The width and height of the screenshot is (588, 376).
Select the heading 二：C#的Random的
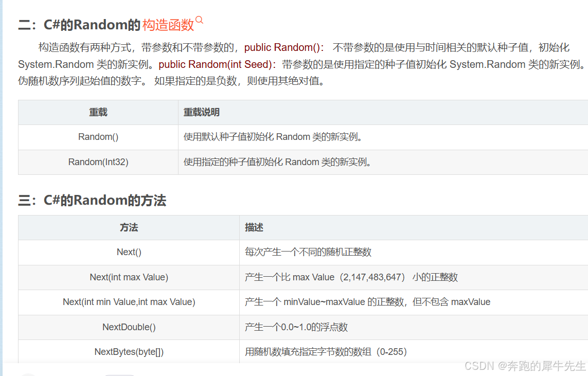79,25
